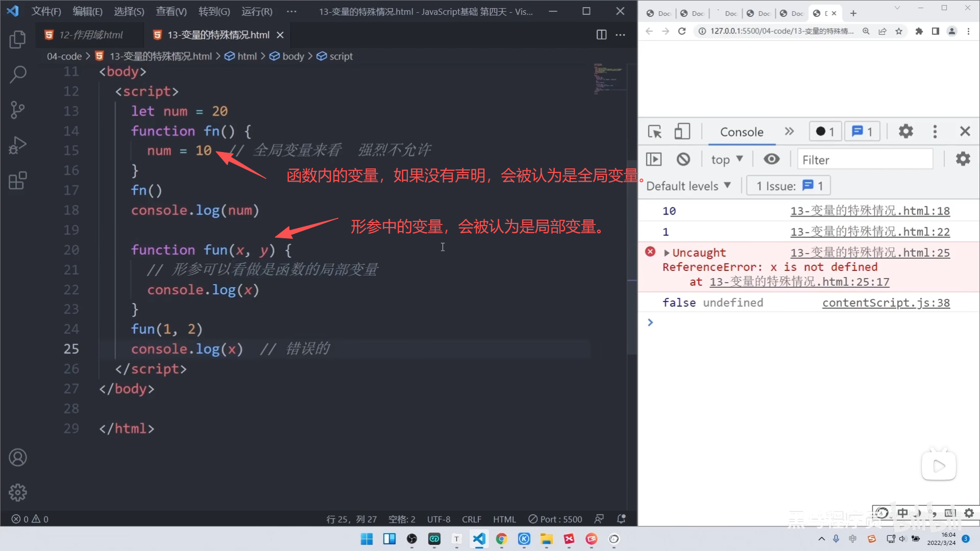Open the Search panel in VS Code
Image resolution: width=980 pixels, height=551 pixels.
point(18,74)
